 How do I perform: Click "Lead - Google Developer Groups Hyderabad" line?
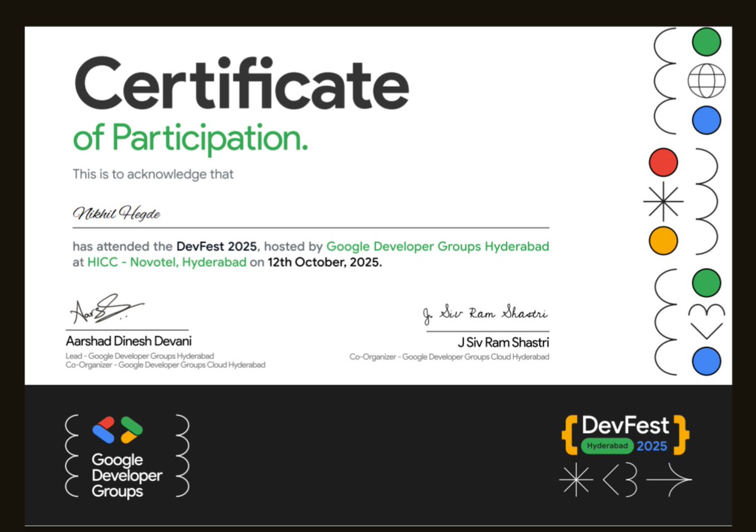tap(140, 356)
